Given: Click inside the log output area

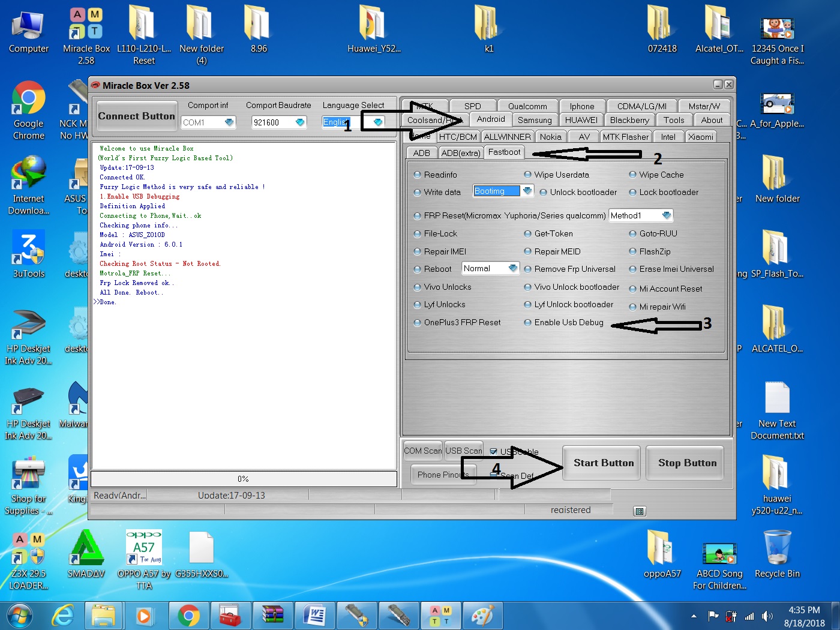Looking at the screenshot, I should (244, 306).
